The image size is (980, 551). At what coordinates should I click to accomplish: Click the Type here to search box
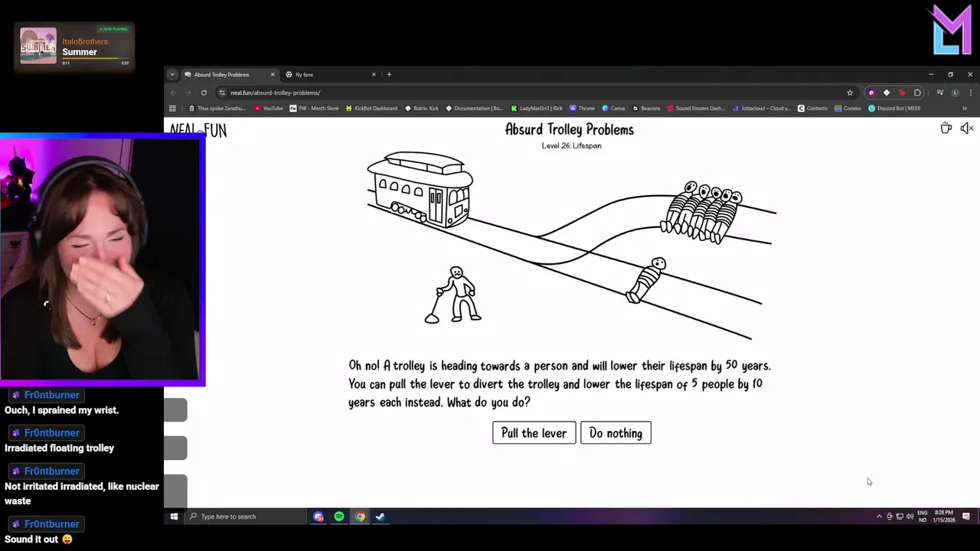(x=246, y=517)
